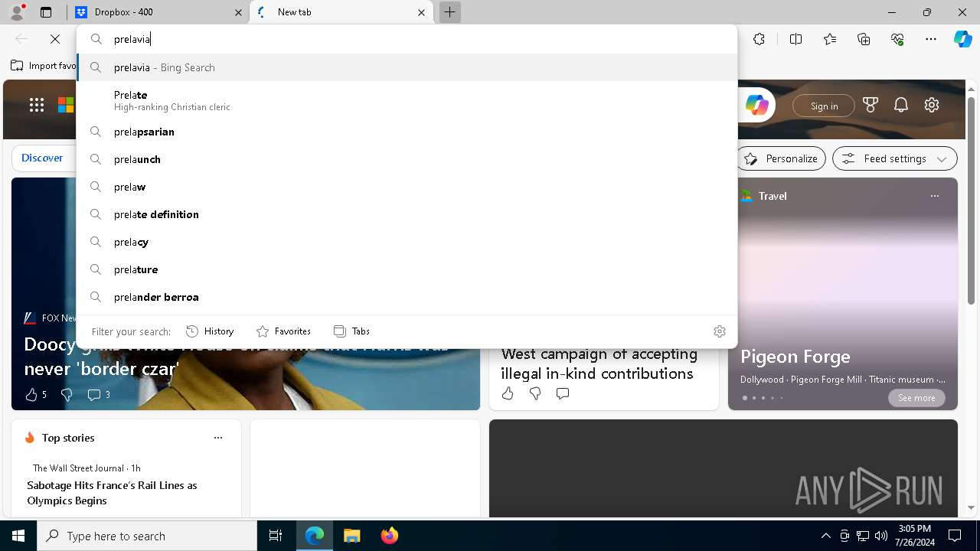Viewport: 980px width, 551px height.
Task: Open the Discover feed tab
Action: pos(42,158)
